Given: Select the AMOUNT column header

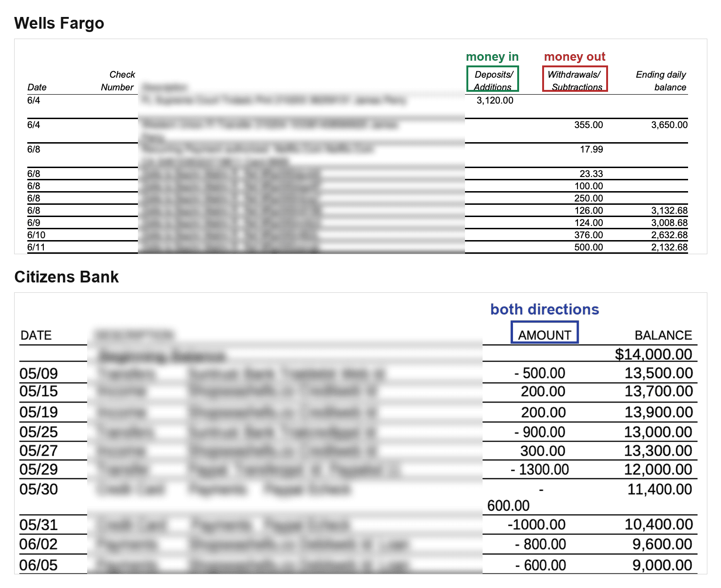Looking at the screenshot, I should point(545,335).
